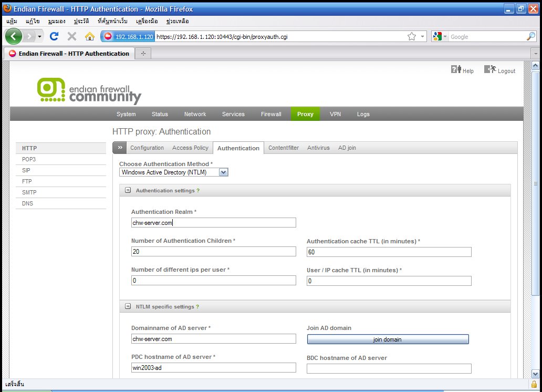Select FTP in the sidebar
The width and height of the screenshot is (542, 392).
61,181
